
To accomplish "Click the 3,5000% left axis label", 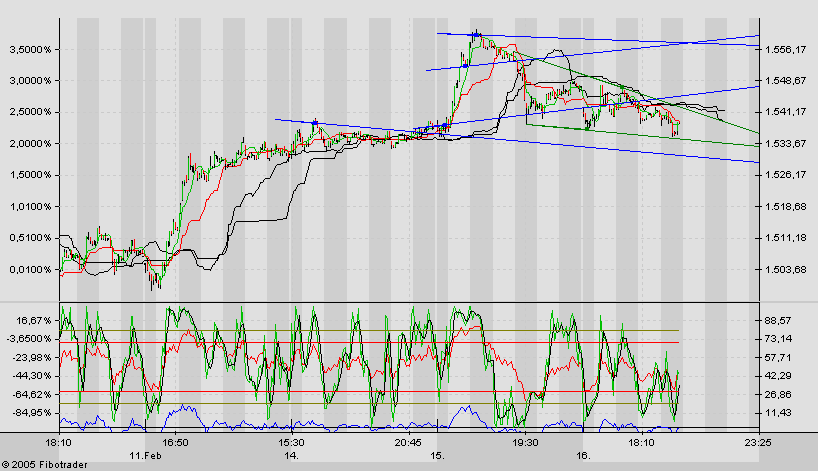I will 30,50.
